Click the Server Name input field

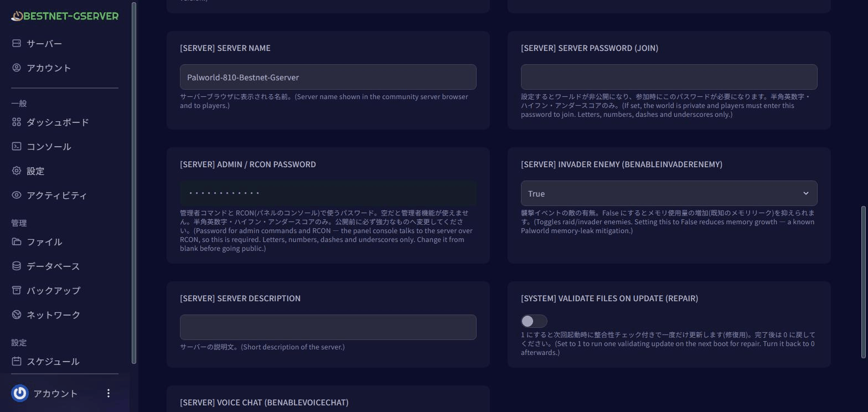(328, 77)
